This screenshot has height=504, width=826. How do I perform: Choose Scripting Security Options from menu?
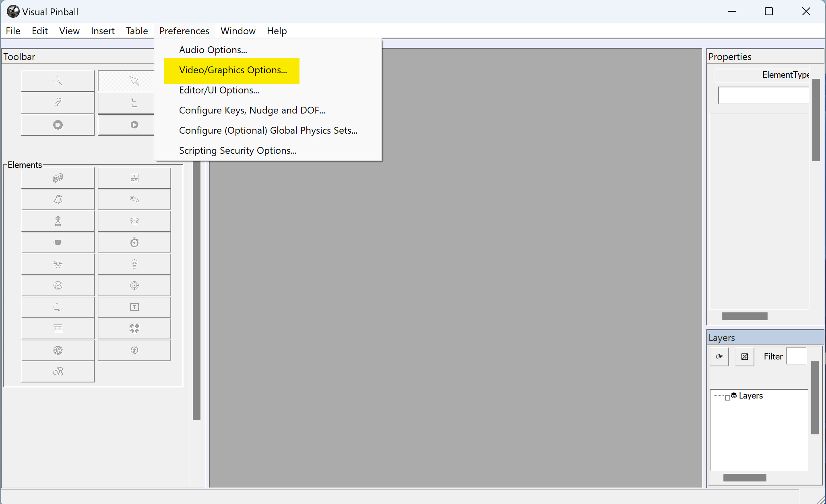tap(237, 151)
